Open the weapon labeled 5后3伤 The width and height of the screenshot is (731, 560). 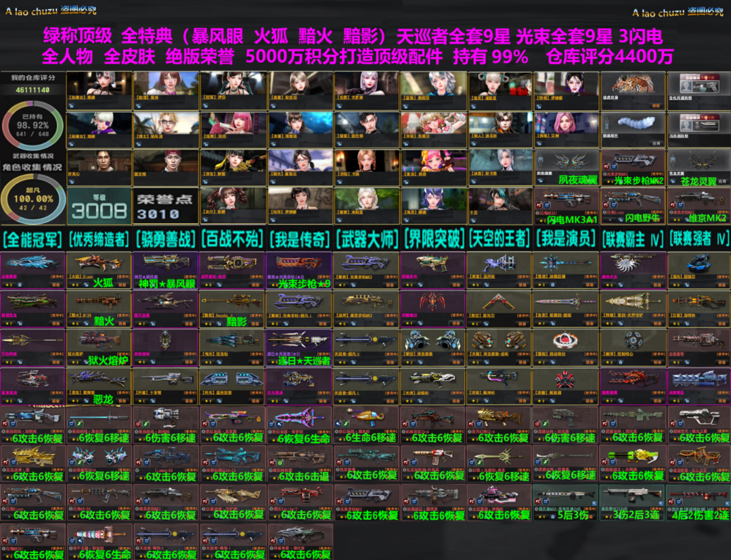click(x=565, y=503)
